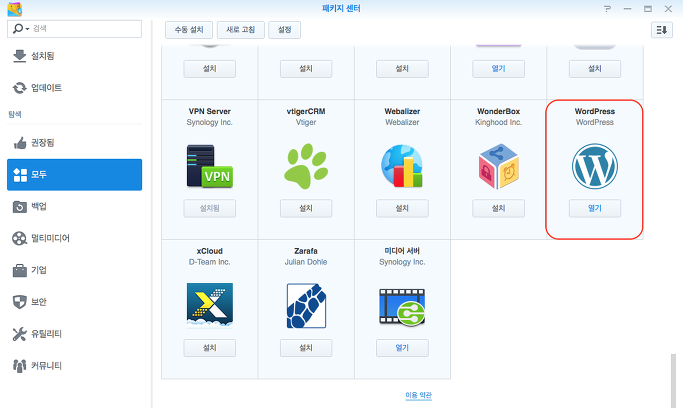Install Zarafa with its 설치 button
Image resolution: width=683 pixels, height=408 pixels.
coord(306,348)
